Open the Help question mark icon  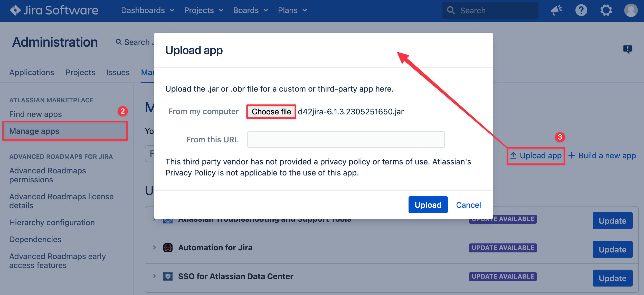(x=581, y=10)
